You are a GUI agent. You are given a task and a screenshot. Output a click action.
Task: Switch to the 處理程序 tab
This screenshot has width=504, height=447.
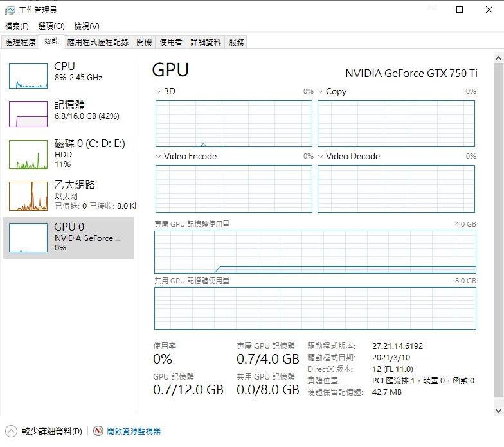[x=21, y=42]
